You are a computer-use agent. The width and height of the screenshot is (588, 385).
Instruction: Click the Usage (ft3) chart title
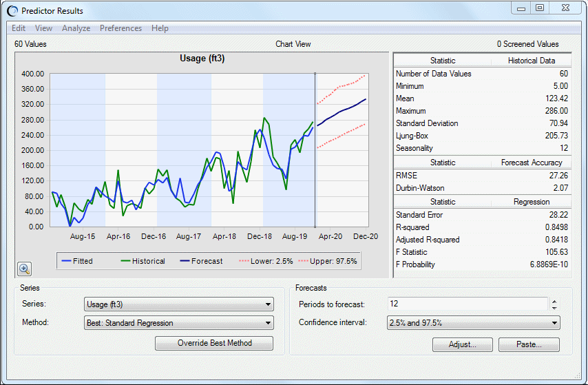[x=202, y=58]
